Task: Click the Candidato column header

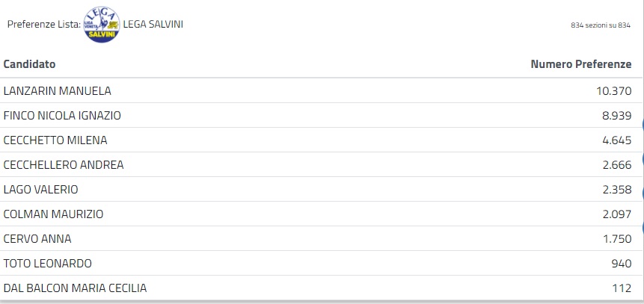Action: [29, 65]
